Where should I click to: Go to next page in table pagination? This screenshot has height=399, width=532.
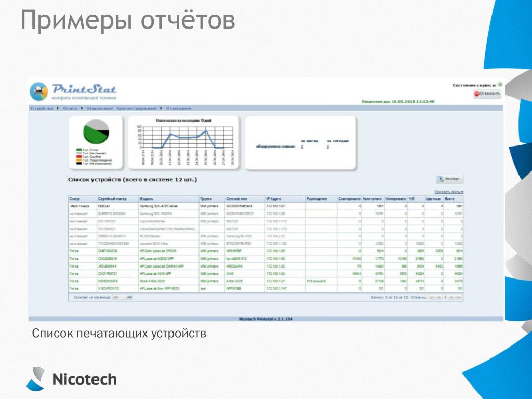pos(451,297)
